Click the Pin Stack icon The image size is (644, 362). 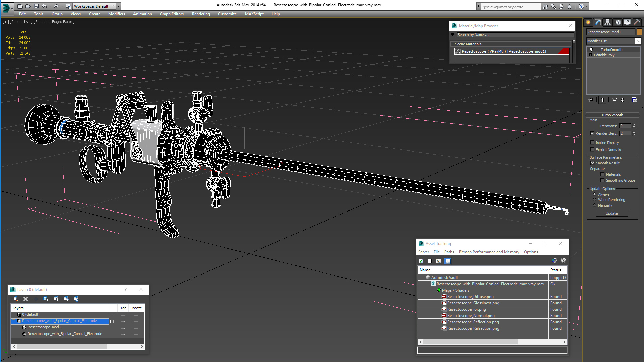591,100
